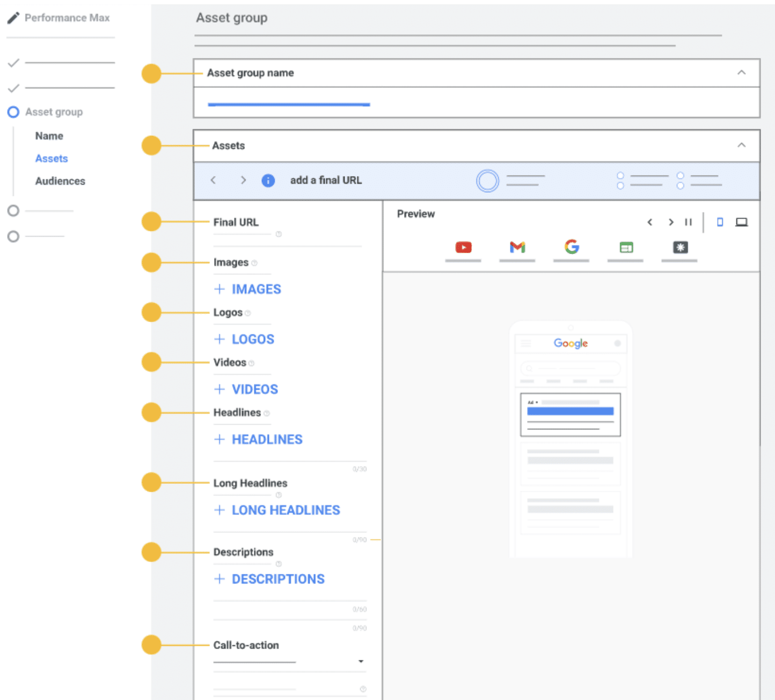The image size is (775, 700).
Task: Switch preview to desktop laptop view
Action: (741, 222)
